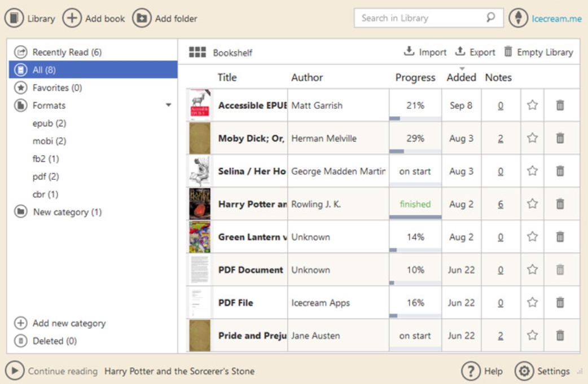
Task: Select the Jane Austen author cell
Action: 338,336
